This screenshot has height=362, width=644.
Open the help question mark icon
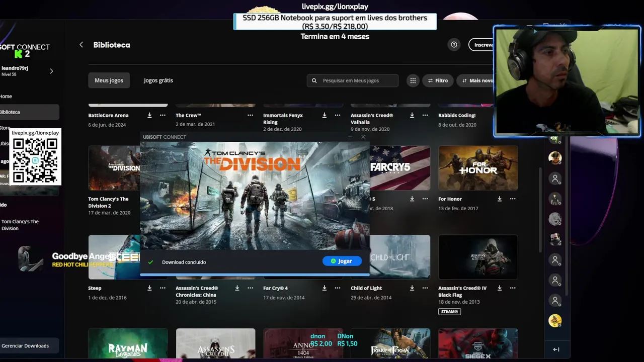coord(454,45)
